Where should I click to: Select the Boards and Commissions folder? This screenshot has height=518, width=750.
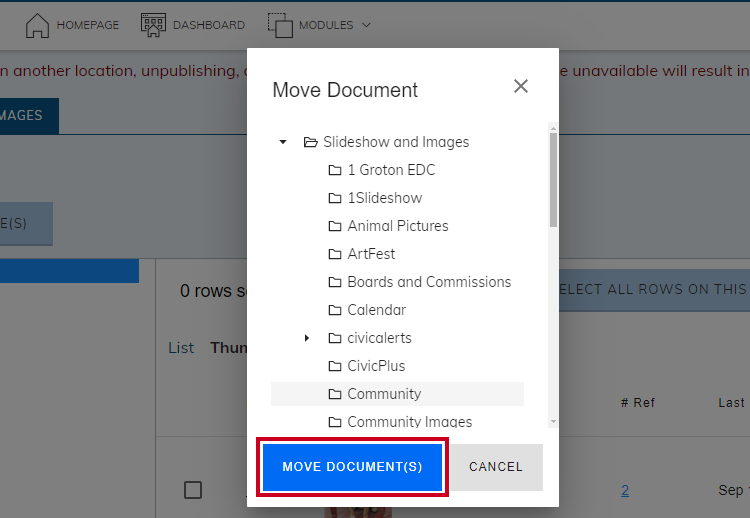click(x=429, y=282)
